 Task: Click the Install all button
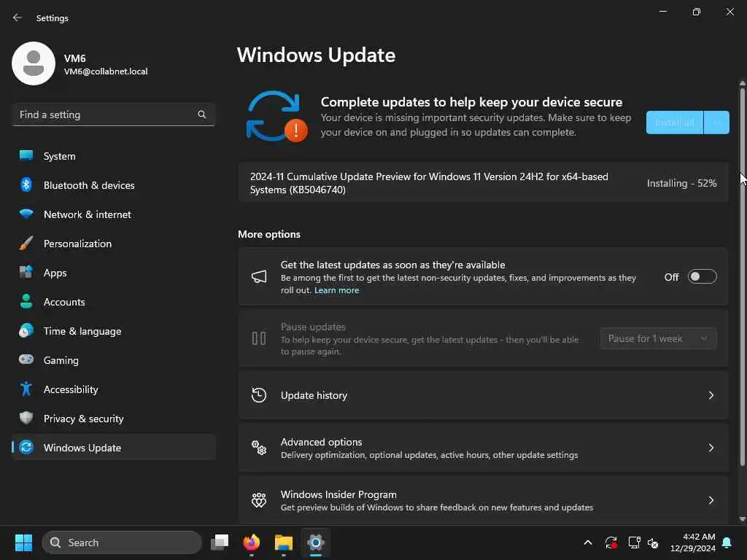pos(674,122)
